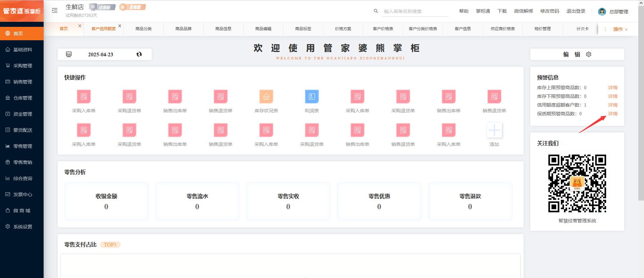View 详情 for 信用额度超额客户数

point(613,105)
